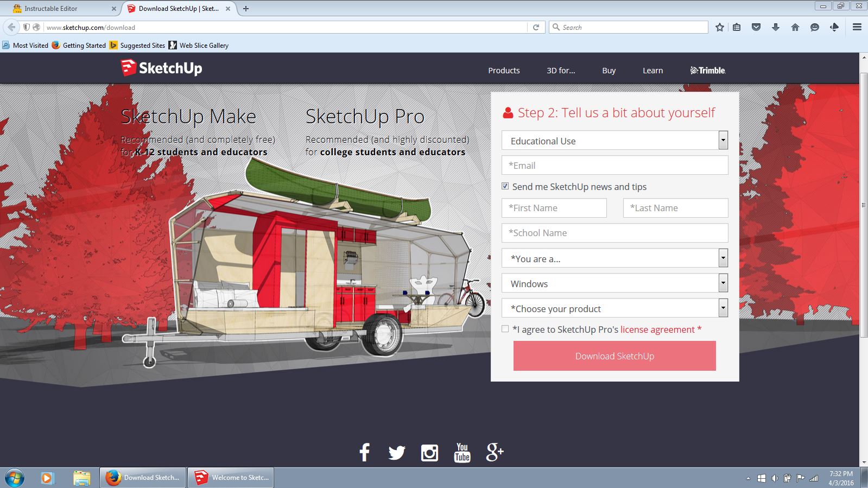Open a new tab with plus button

(246, 9)
